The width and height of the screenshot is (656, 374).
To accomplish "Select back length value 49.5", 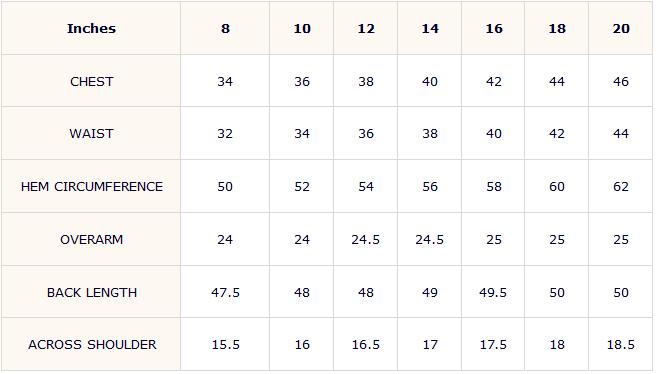I will pos(493,292).
